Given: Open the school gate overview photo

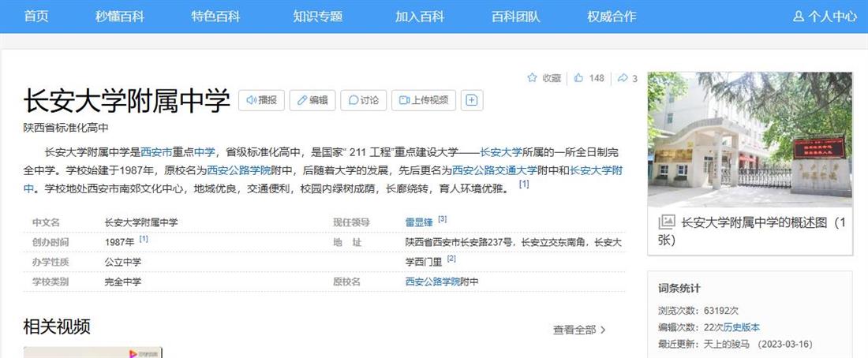Looking at the screenshot, I should click(x=750, y=140).
